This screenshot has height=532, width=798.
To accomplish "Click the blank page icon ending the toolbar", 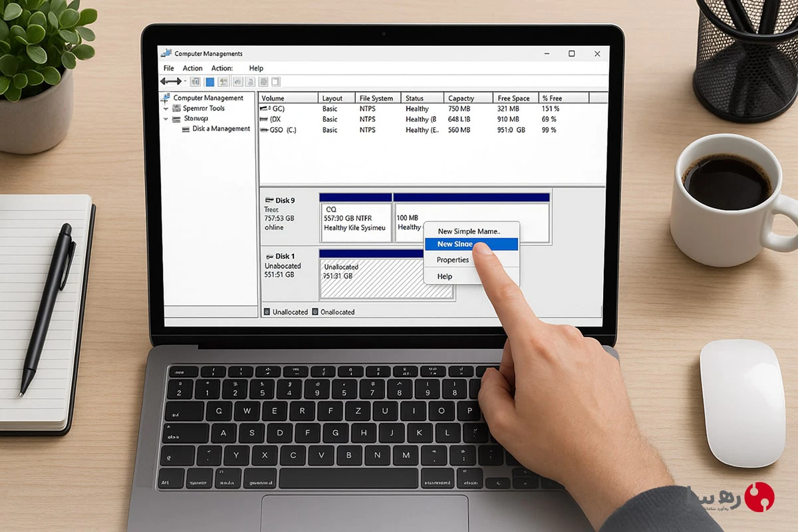I will pos(275,82).
